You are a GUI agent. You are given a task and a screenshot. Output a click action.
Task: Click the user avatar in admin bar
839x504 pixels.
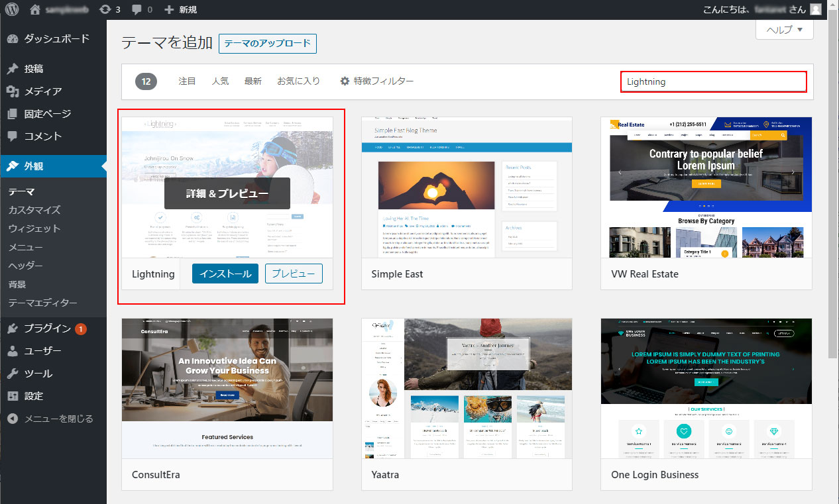point(816,9)
